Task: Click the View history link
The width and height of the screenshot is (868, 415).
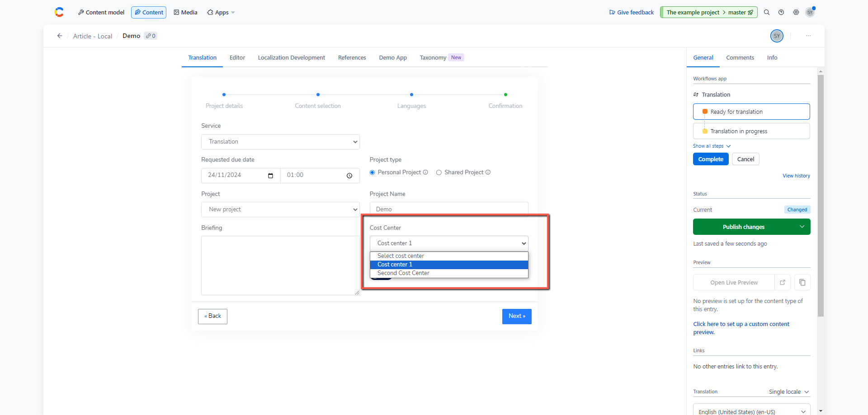Action: (796, 176)
